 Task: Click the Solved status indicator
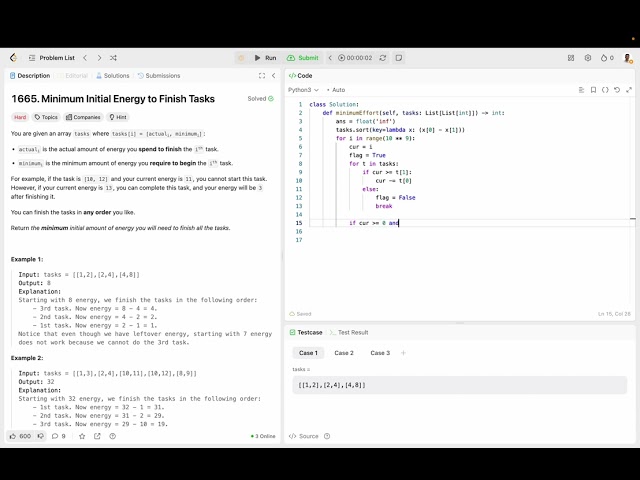click(260, 98)
